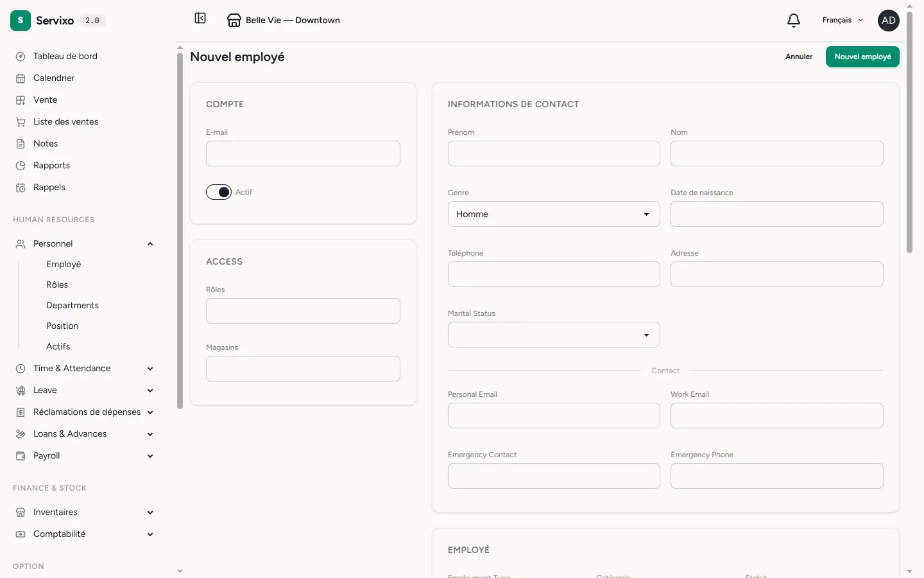Click the Notes document icon
Viewport: 924px width, 578px height.
(x=21, y=144)
